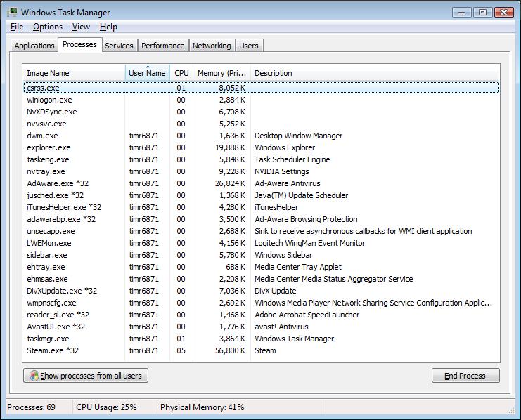Select the AvastUI.exe *32 process
This screenshot has width=521, height=420.
tap(56, 327)
